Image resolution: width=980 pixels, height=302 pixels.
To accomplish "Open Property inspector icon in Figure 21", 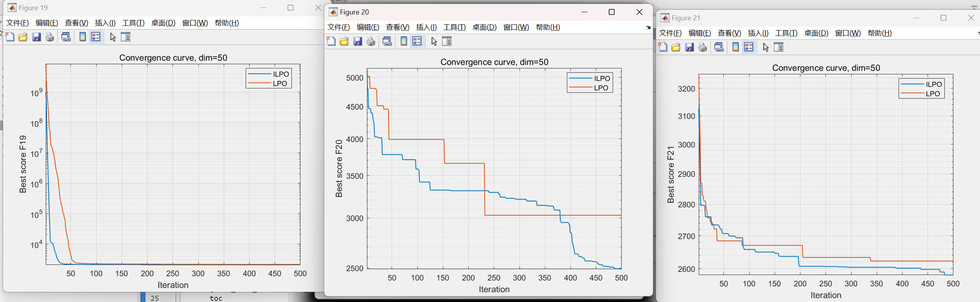I will pos(779,47).
